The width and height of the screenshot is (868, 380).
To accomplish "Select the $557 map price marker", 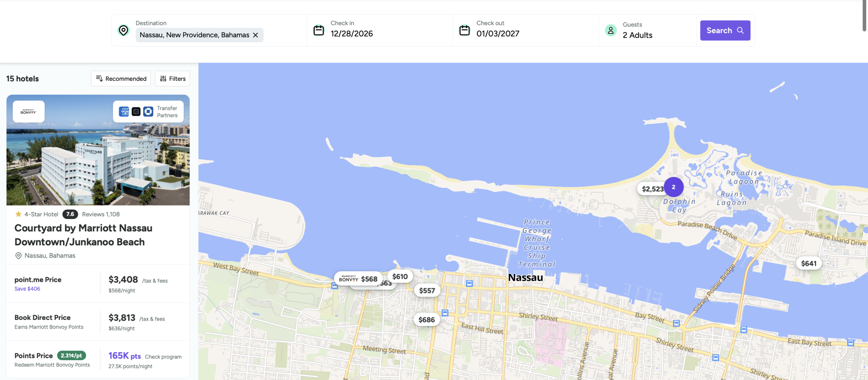I will 427,290.
